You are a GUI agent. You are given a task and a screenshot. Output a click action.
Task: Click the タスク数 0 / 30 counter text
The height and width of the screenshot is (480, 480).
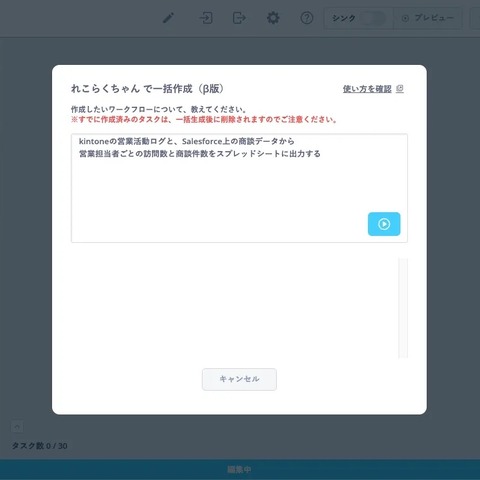[40, 446]
